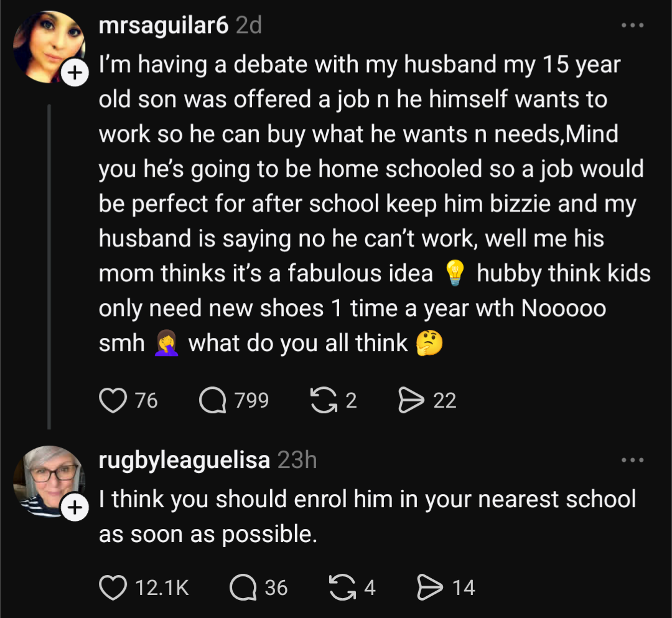Visit rugbyleaguelisa's profile via username
This screenshot has width=672, height=618.
[184, 461]
